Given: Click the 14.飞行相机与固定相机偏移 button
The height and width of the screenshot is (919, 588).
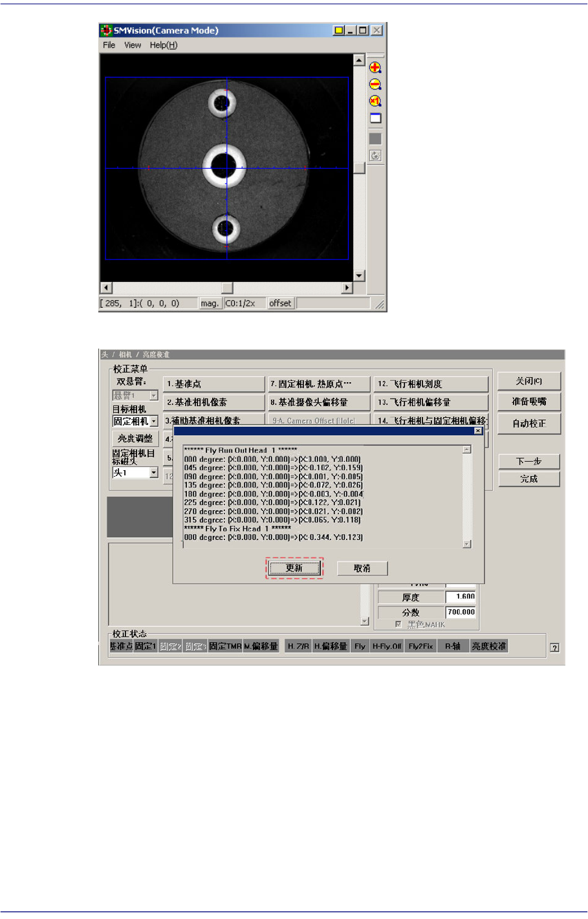Looking at the screenshot, I should [x=431, y=420].
